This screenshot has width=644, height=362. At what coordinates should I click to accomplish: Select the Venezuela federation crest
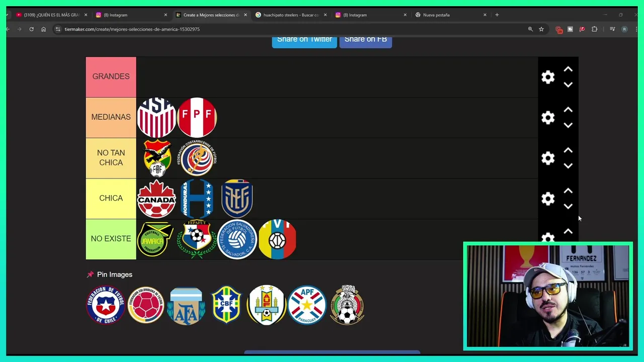click(x=277, y=239)
